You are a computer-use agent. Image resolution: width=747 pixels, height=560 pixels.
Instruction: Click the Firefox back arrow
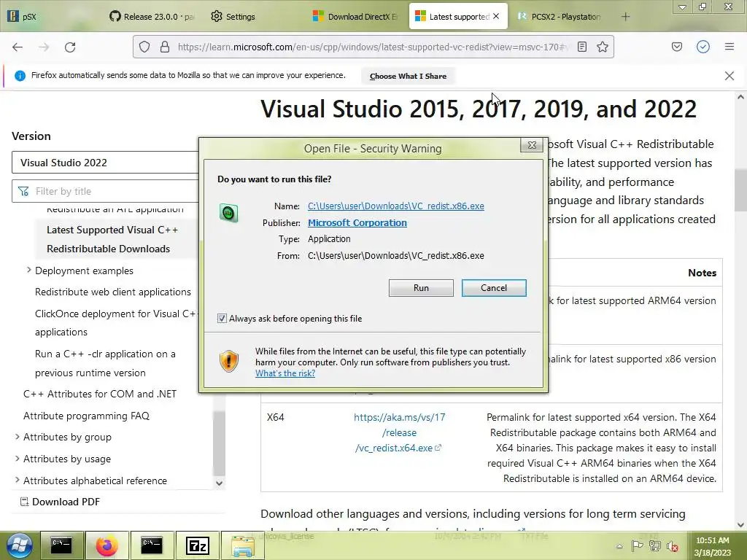pyautogui.click(x=18, y=47)
